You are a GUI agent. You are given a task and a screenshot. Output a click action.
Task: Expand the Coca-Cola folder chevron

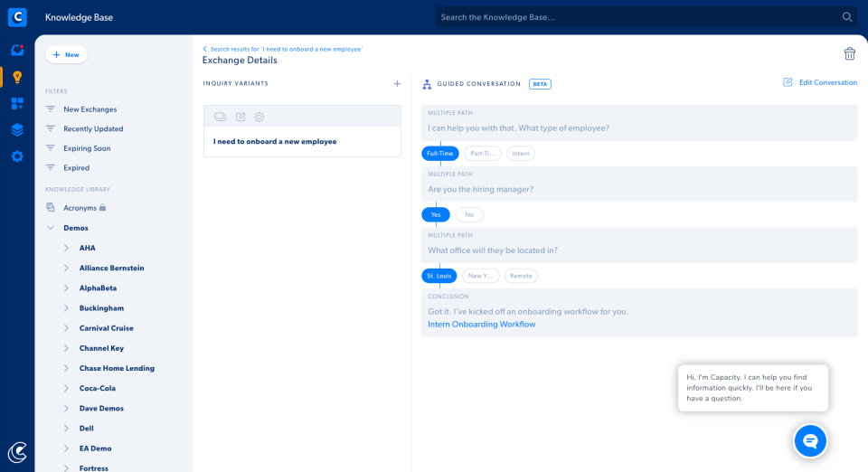[66, 388]
